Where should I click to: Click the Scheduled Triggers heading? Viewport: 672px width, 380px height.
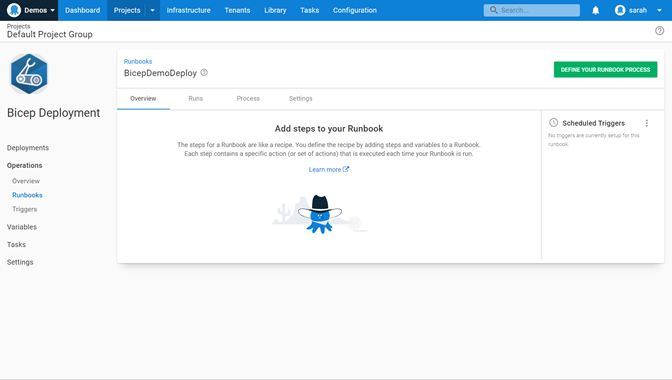coord(594,123)
